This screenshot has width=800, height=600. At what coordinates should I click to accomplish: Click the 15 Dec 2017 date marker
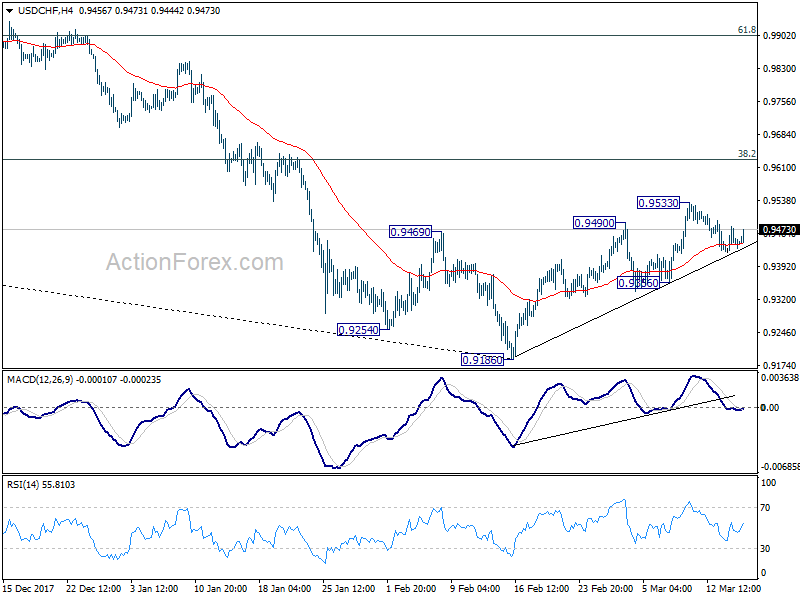click(x=29, y=588)
